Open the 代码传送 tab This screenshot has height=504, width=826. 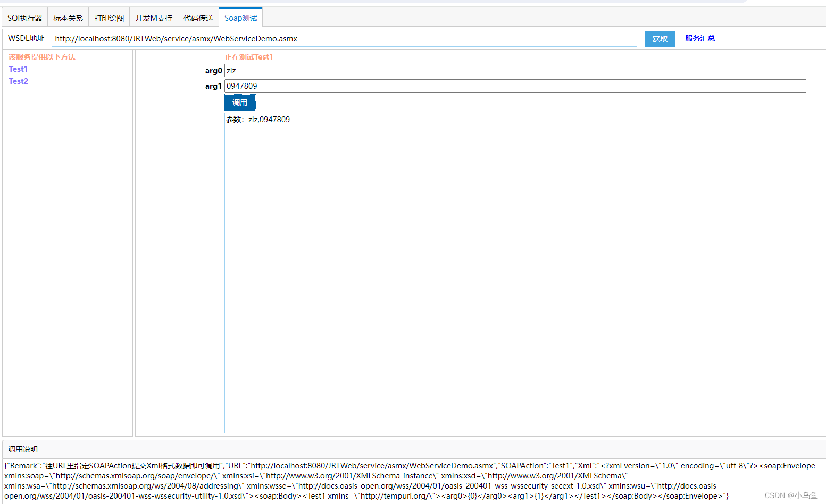point(198,18)
